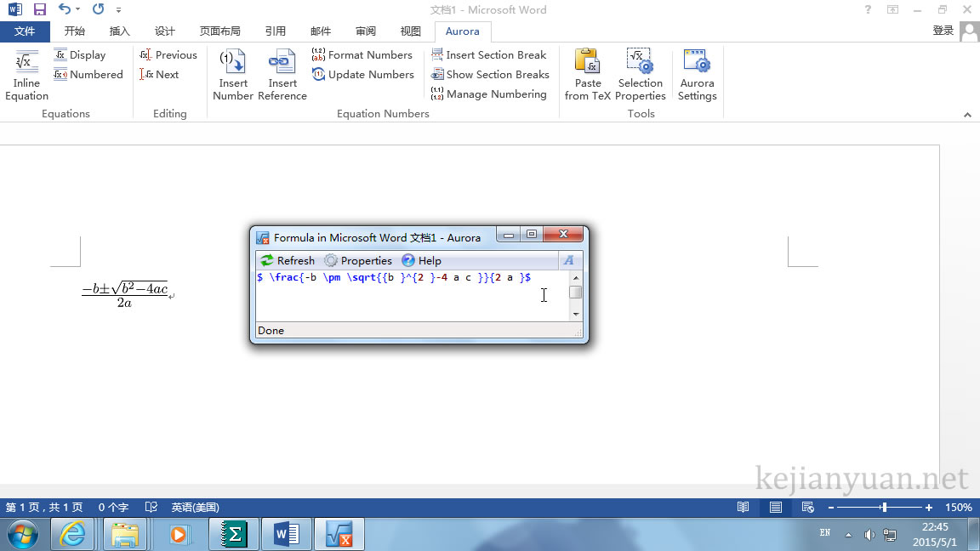Open the 文件 (File) tab
980x551 pixels.
click(x=25, y=31)
